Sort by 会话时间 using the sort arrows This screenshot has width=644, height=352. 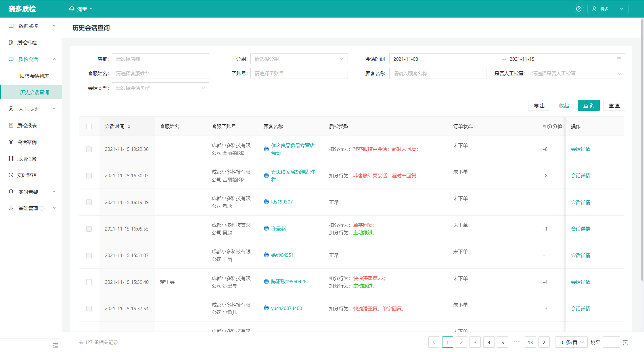point(129,127)
